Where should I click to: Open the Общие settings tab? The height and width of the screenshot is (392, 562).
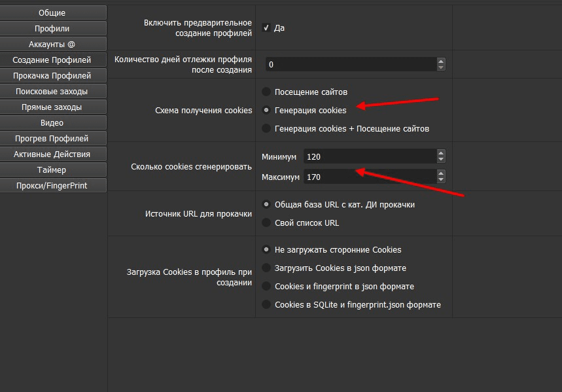tap(52, 12)
